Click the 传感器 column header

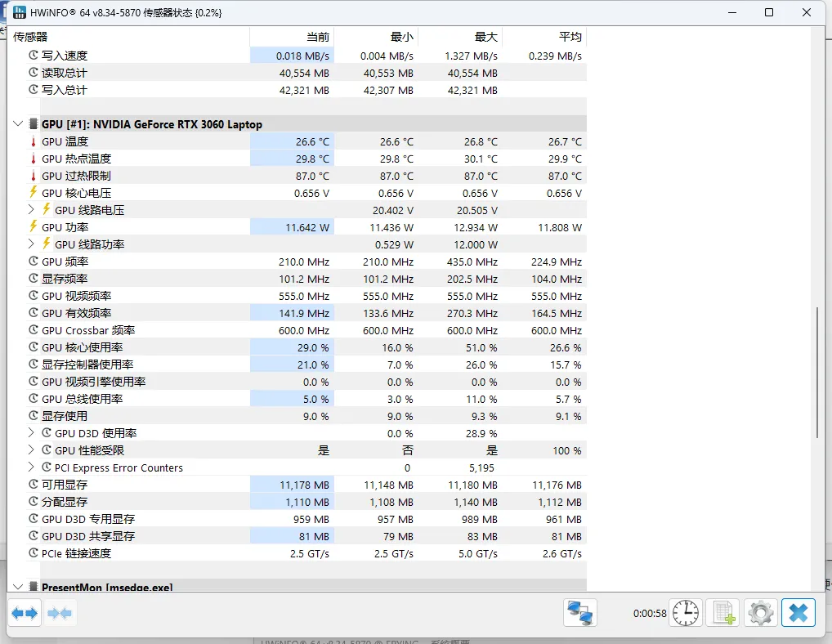pos(129,37)
